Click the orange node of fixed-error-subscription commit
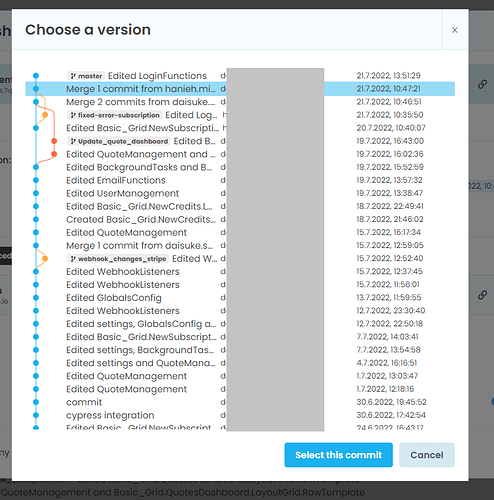 [x=45, y=115]
